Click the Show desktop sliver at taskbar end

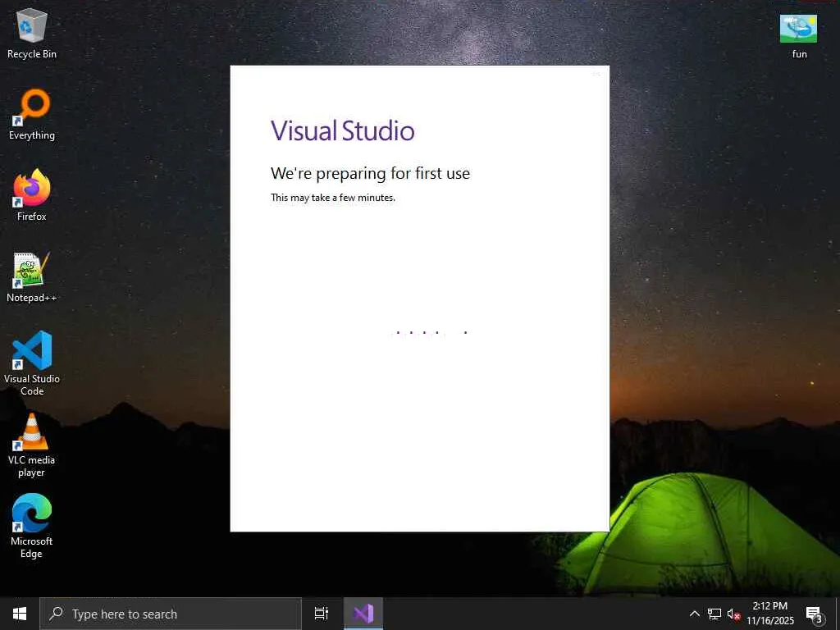pos(838,614)
